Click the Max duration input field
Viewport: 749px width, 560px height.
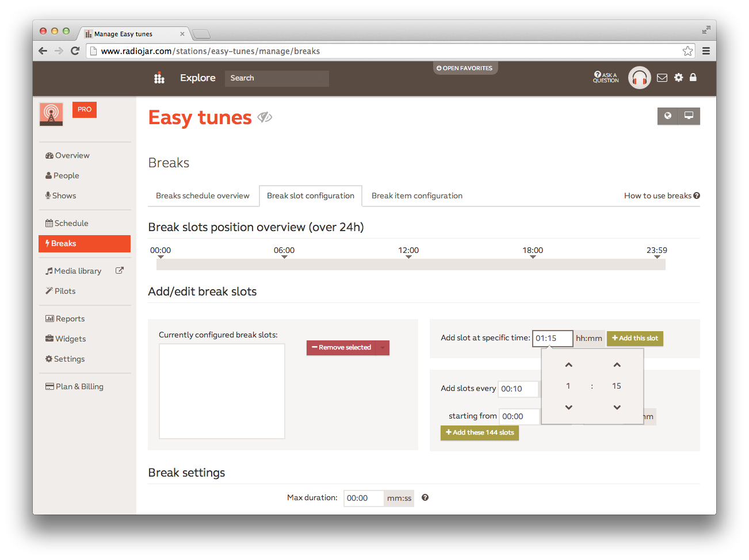(x=363, y=498)
